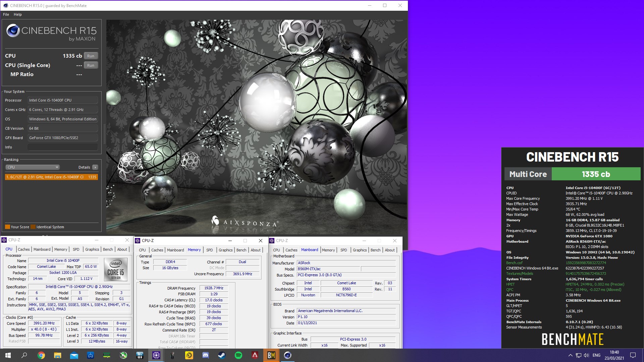This screenshot has width=644, height=362.
Task: Open Mainboard tab in left CPU-Z window
Action: (42, 249)
